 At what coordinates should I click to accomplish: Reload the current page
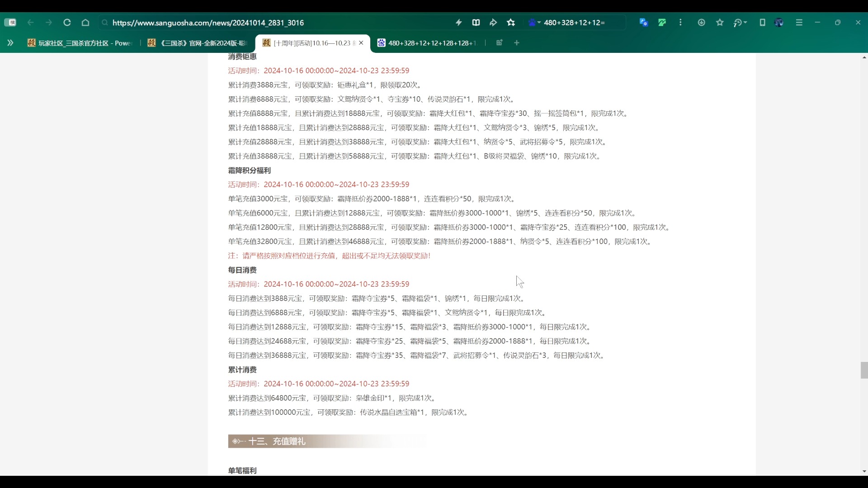pos(67,23)
